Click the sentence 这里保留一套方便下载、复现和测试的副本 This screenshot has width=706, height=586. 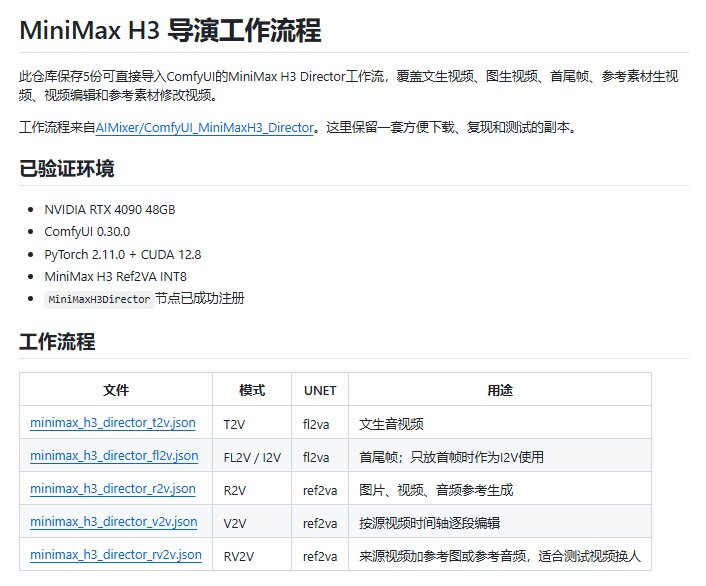coord(451,127)
